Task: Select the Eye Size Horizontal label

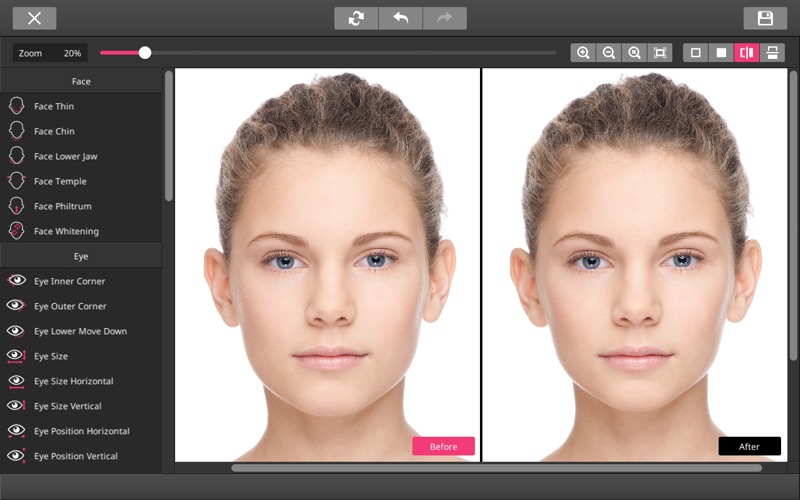Action: (x=73, y=381)
